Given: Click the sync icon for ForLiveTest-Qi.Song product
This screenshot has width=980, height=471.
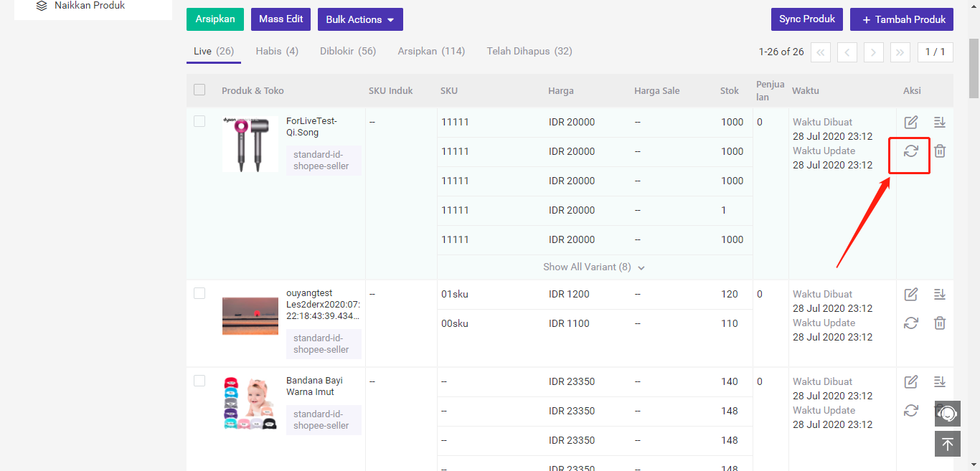Looking at the screenshot, I should click(911, 151).
